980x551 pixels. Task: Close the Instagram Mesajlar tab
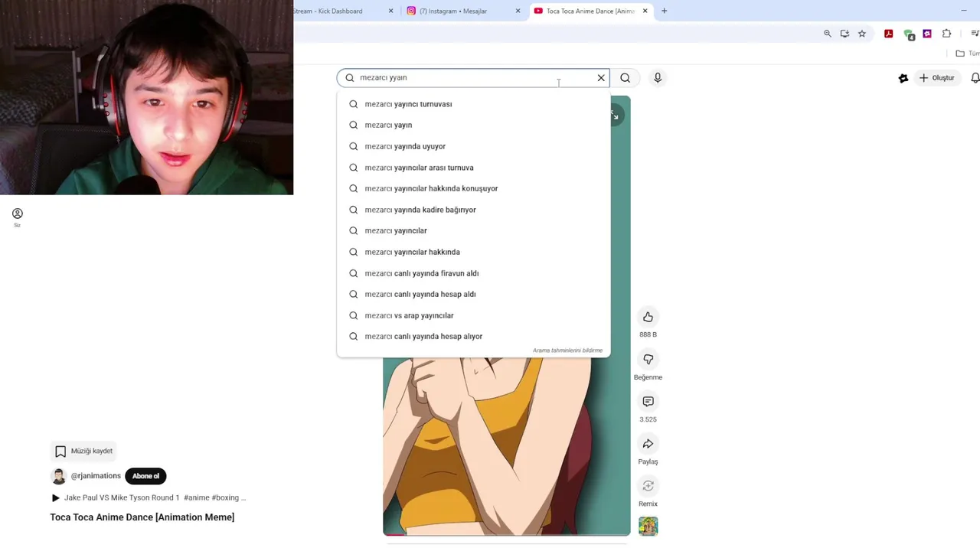click(518, 11)
